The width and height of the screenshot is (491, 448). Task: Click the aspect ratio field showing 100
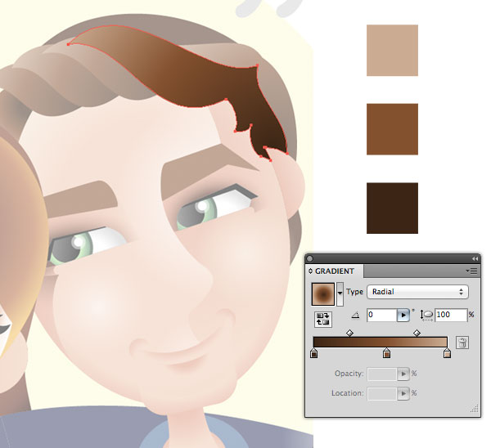[x=451, y=315]
